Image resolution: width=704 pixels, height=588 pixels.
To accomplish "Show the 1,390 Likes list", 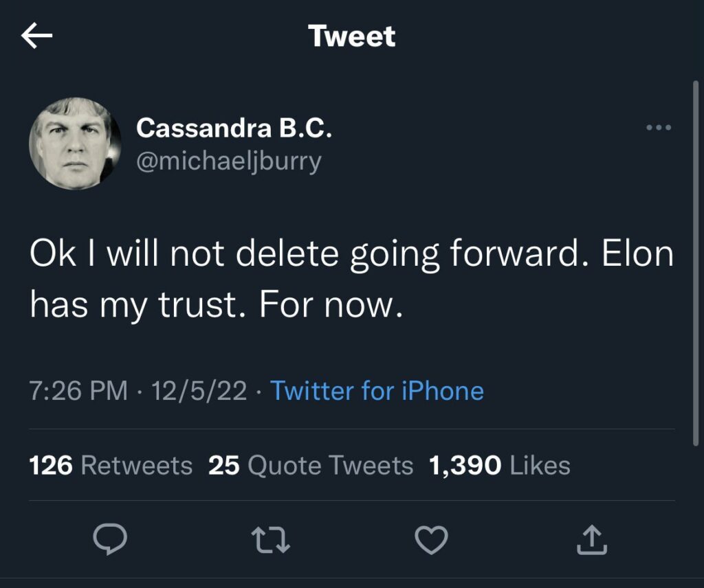I will click(499, 466).
